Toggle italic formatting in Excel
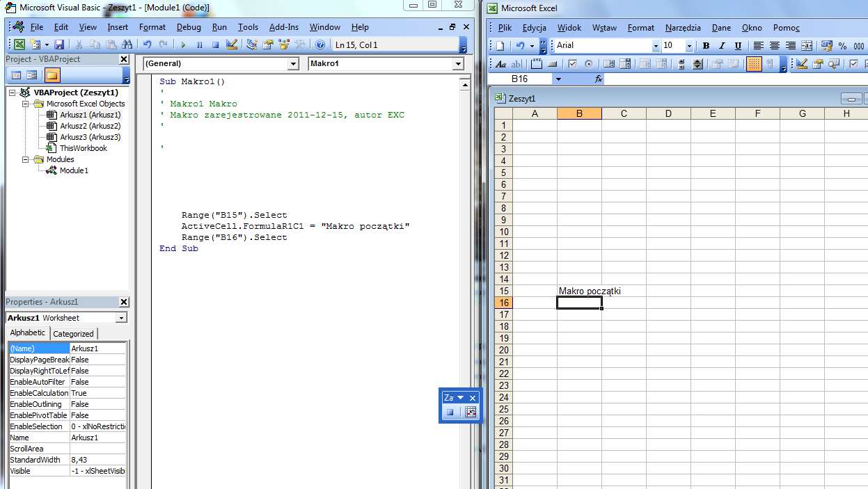The image size is (868, 489). (x=722, y=46)
